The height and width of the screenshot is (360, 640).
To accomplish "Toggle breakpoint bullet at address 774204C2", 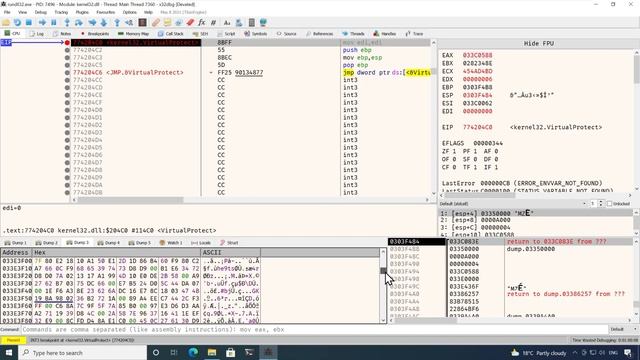I will pos(67,50).
